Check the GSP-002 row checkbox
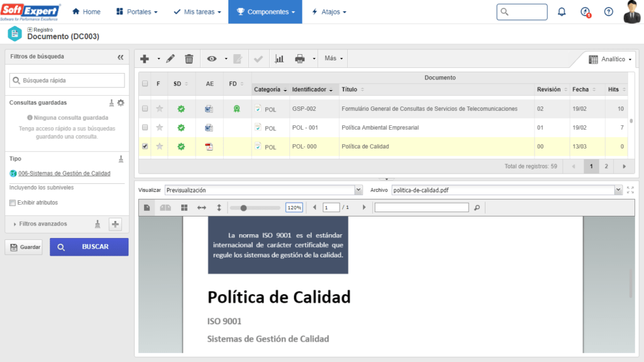This screenshot has width=644, height=362. click(x=145, y=109)
